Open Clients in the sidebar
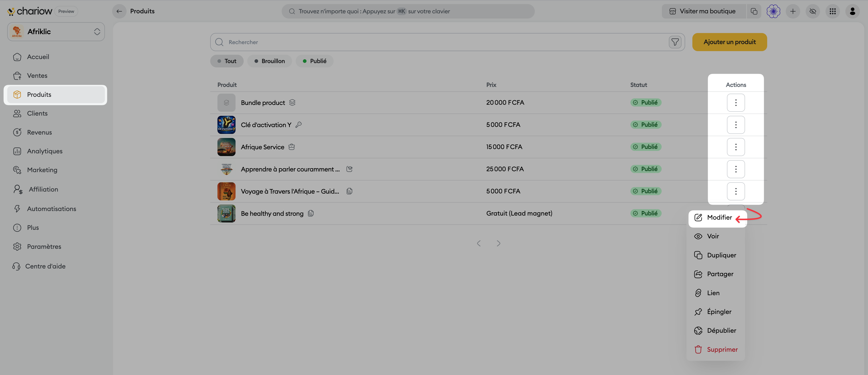Screen dimensions: 868x375 tap(56, 113)
